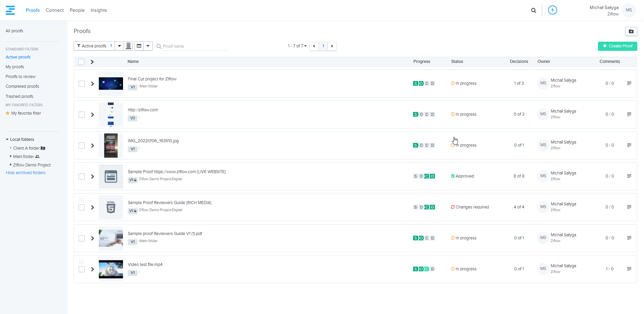The width and height of the screenshot is (644, 314).
Task: Expand the Ziflow Demo Project folder
Action: point(11,165)
